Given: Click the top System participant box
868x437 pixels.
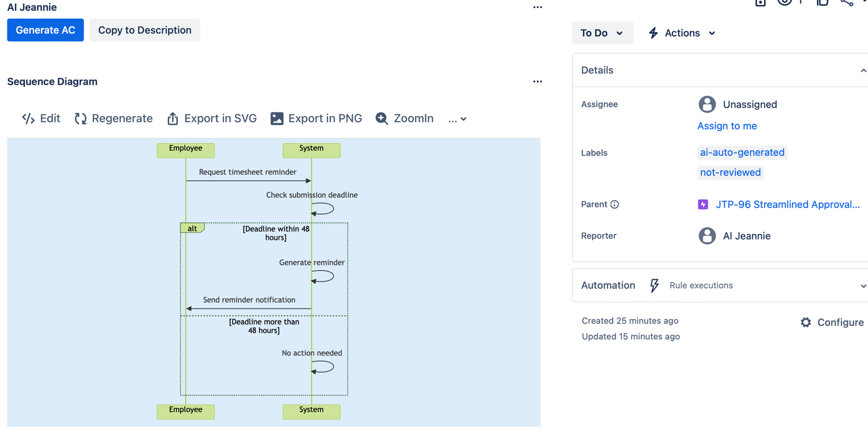Looking at the screenshot, I should coord(312,150).
